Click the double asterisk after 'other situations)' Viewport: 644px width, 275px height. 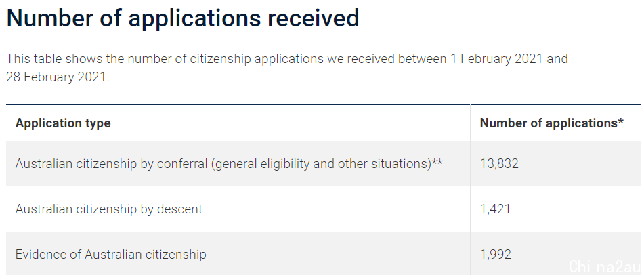coord(437,162)
